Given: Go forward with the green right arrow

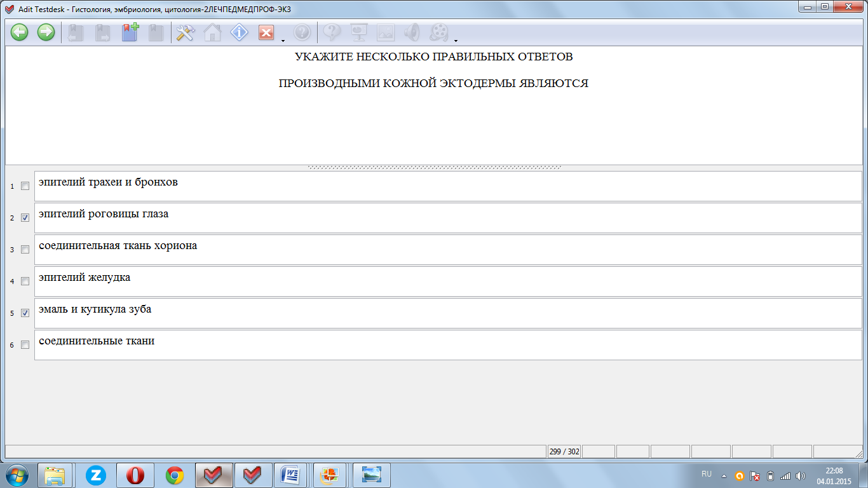Looking at the screenshot, I should tap(46, 32).
